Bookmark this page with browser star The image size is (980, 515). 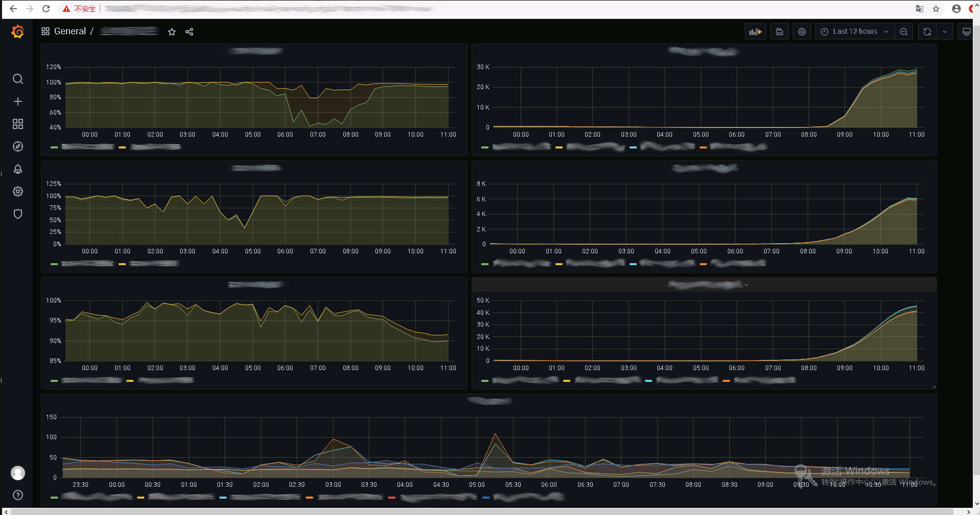[x=936, y=9]
